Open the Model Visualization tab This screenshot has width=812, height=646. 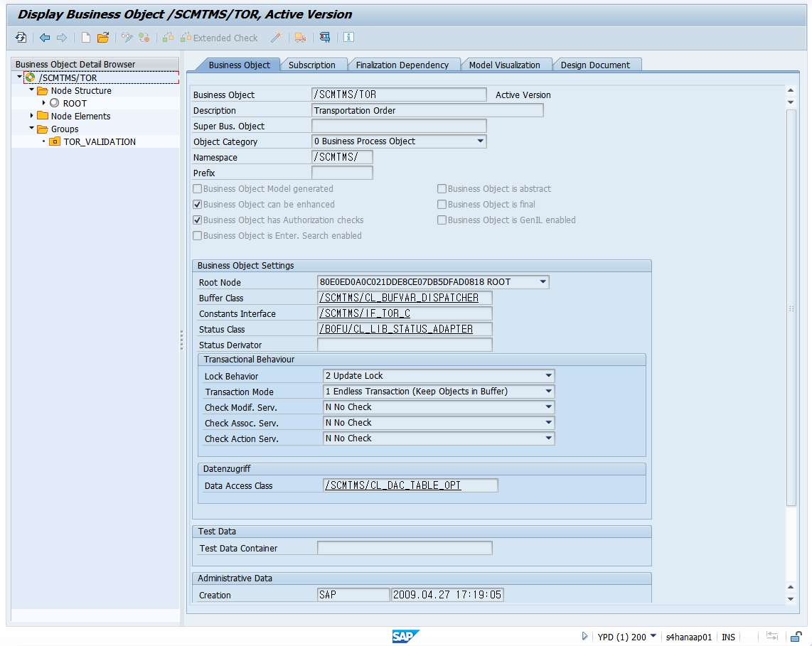[504, 65]
